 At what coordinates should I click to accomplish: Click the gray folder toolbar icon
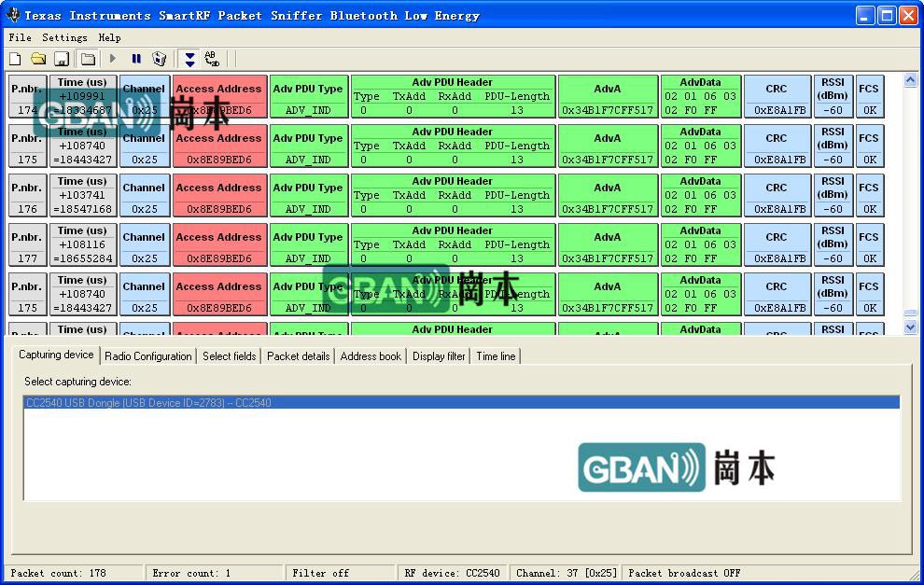(x=88, y=59)
